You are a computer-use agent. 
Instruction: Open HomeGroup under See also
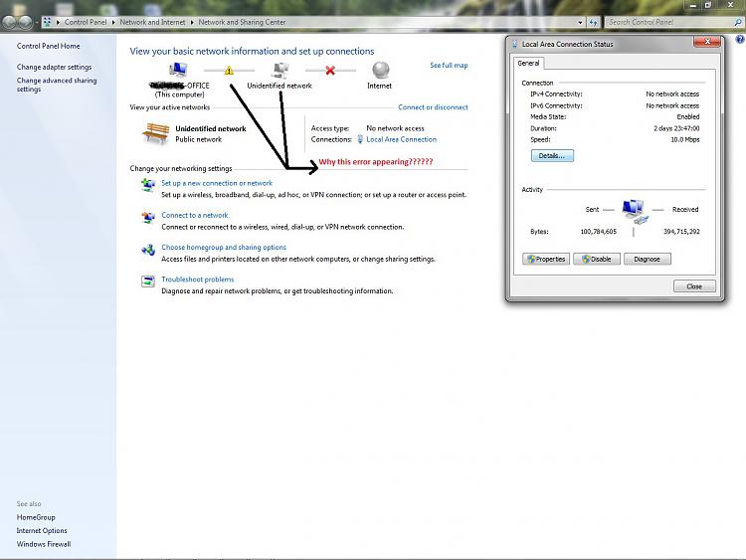[x=36, y=517]
